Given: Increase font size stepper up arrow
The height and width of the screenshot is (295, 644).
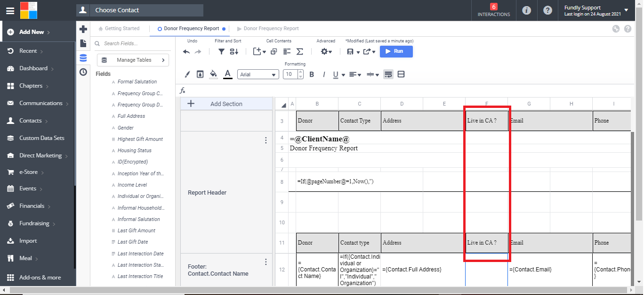Looking at the screenshot, I should (x=300, y=72).
